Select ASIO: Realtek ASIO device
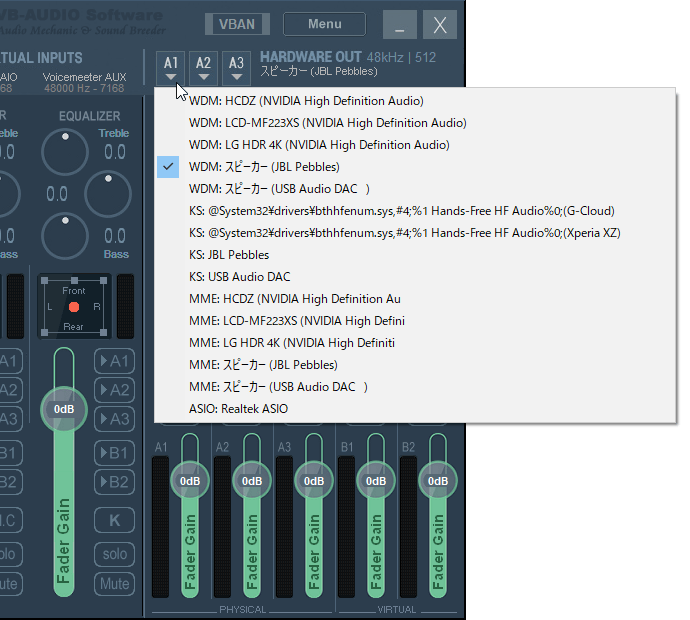 (415, 409)
